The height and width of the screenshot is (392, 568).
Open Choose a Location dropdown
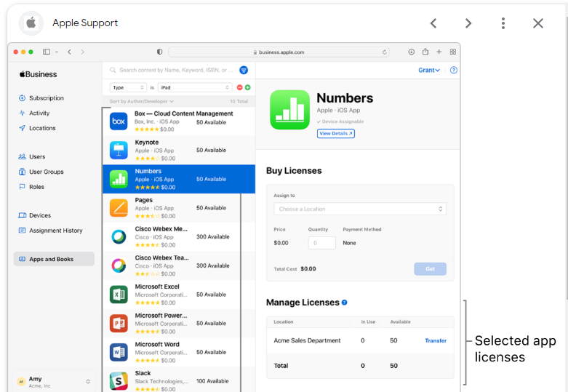360,209
